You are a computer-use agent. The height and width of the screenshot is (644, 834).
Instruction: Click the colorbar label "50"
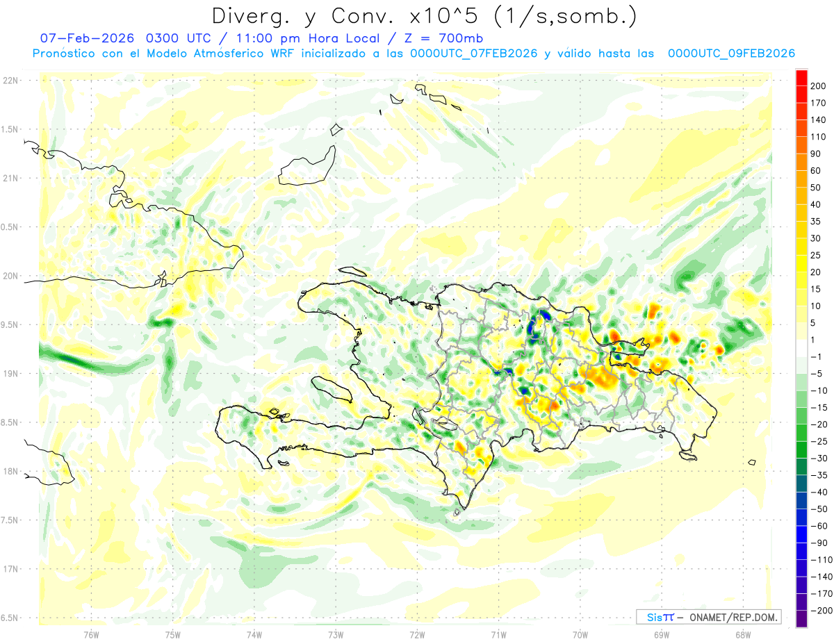pos(817,188)
